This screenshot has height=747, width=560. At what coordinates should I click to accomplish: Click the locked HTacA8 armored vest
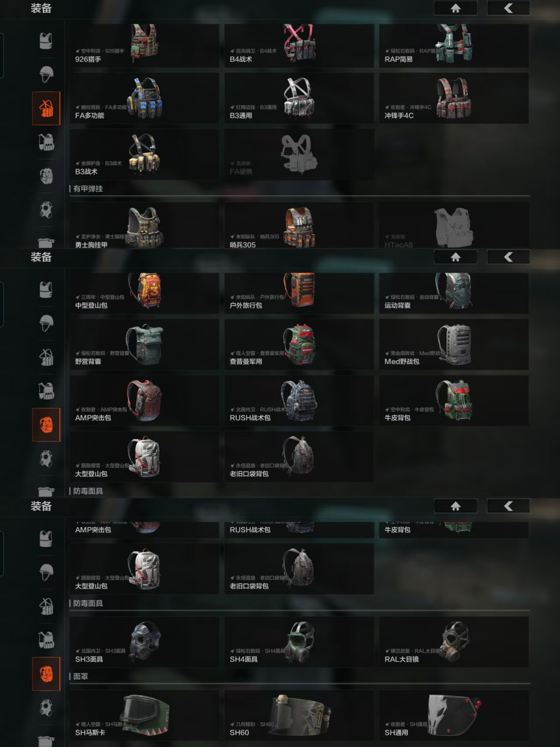[454, 226]
